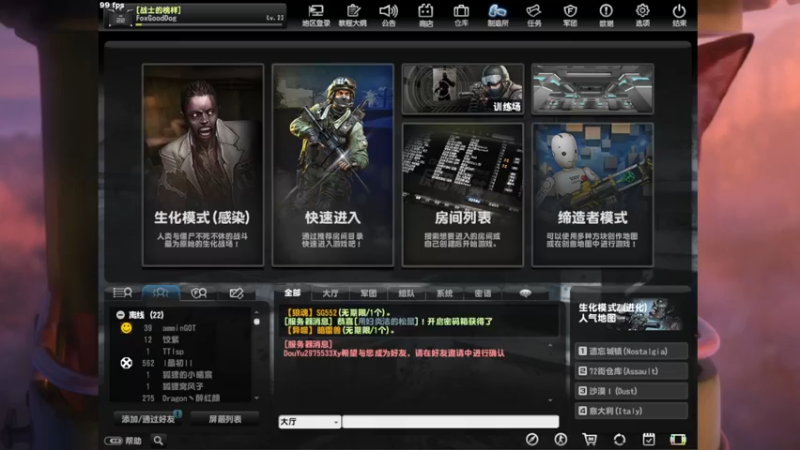Switch to the user list tab icon
The width and height of the screenshot is (800, 450).
(122, 293)
